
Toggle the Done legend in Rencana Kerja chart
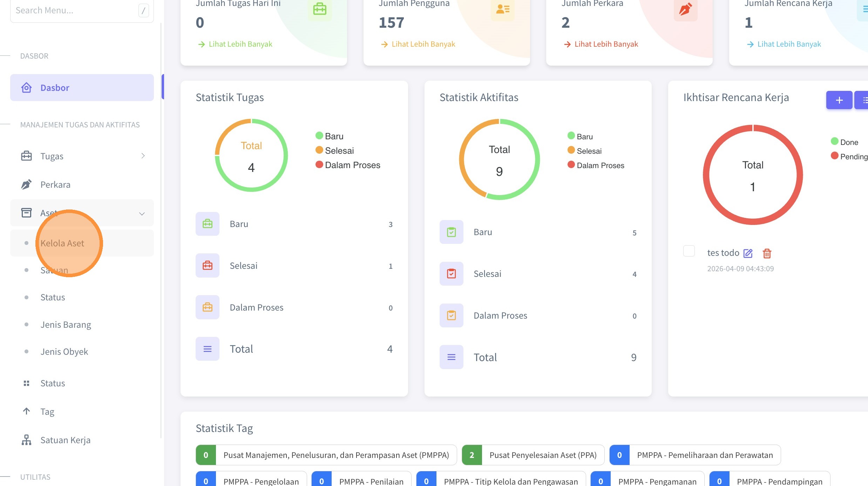tap(845, 142)
